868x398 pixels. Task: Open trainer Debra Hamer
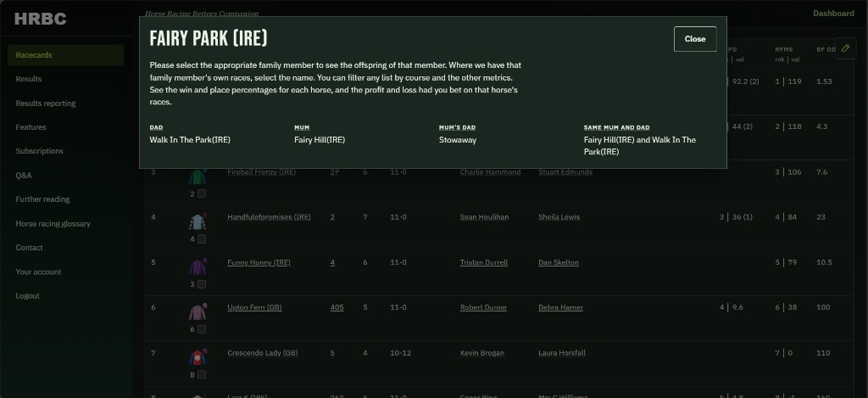[x=561, y=307]
